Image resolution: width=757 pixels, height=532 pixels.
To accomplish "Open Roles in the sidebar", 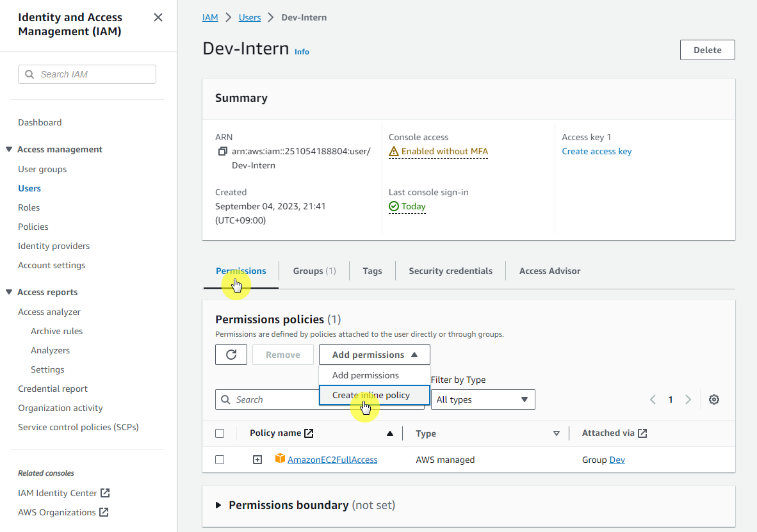I will [29, 207].
